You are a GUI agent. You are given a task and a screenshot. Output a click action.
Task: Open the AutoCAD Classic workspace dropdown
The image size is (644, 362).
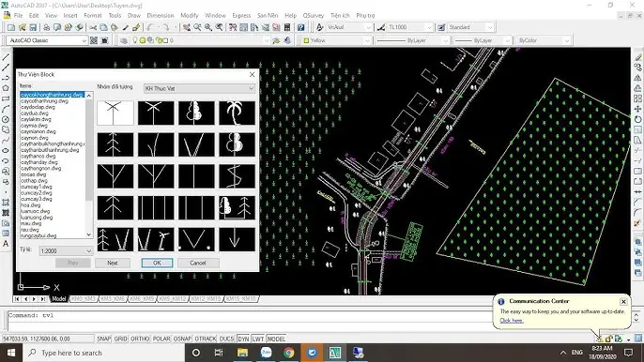tap(47, 40)
